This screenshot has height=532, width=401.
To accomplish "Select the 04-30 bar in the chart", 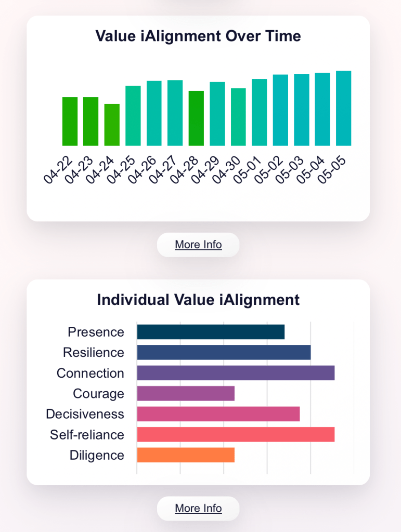I will click(238, 117).
